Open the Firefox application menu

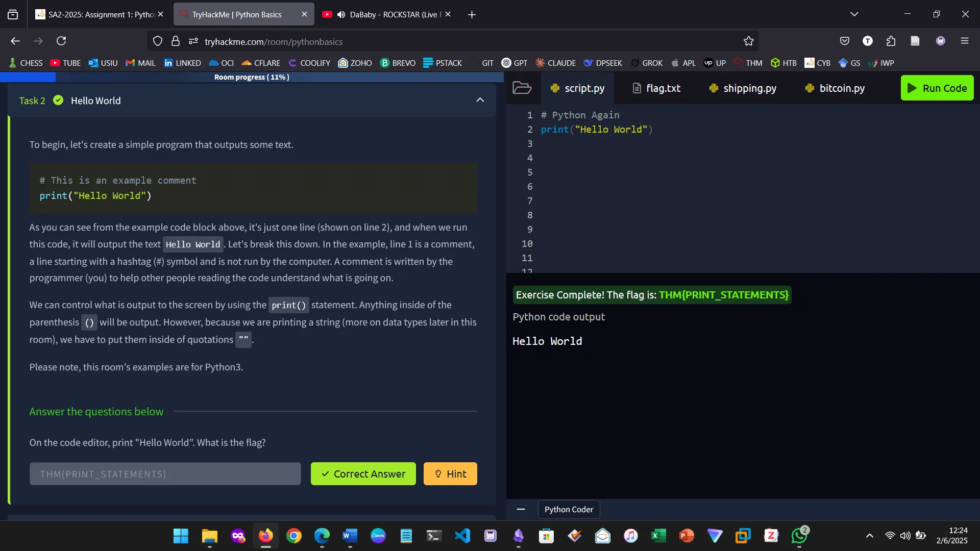click(x=964, y=41)
